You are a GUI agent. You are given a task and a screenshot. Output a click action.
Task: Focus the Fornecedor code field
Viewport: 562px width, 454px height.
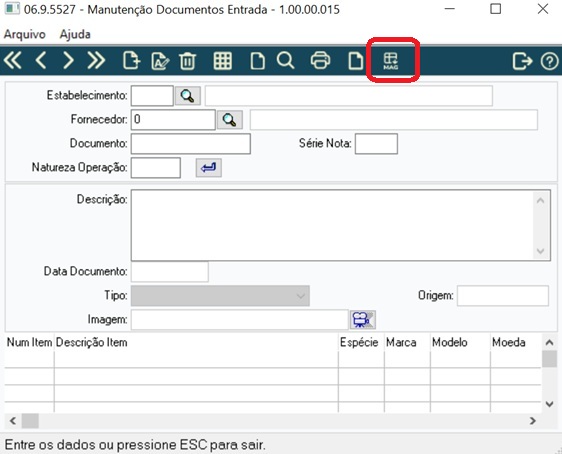[x=173, y=120]
